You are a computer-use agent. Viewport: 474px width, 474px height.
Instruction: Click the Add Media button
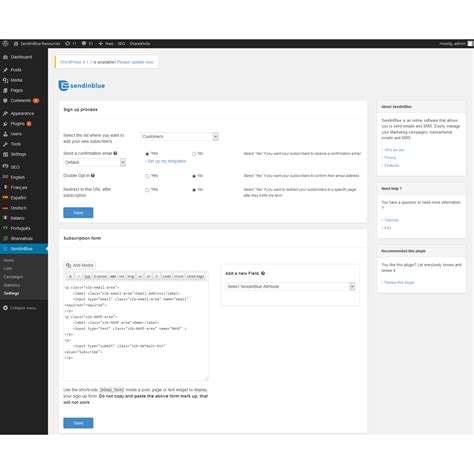click(x=80, y=265)
